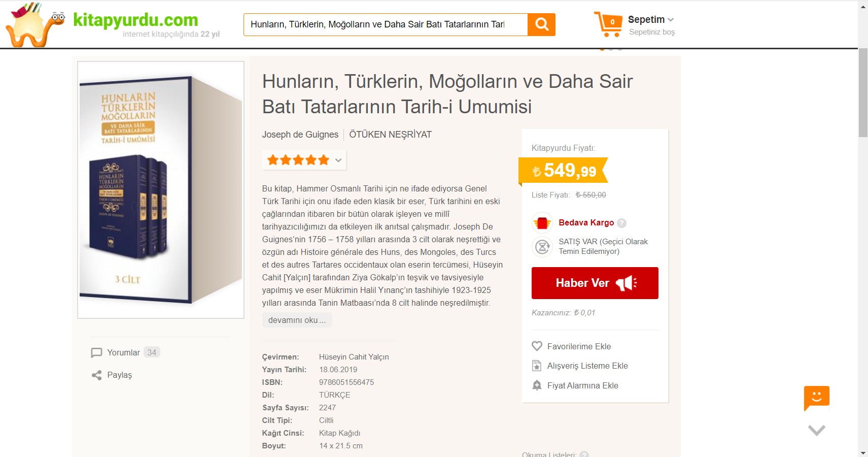Click the Bedava Kargo help question mark
This screenshot has width=868, height=457.
[622, 223]
